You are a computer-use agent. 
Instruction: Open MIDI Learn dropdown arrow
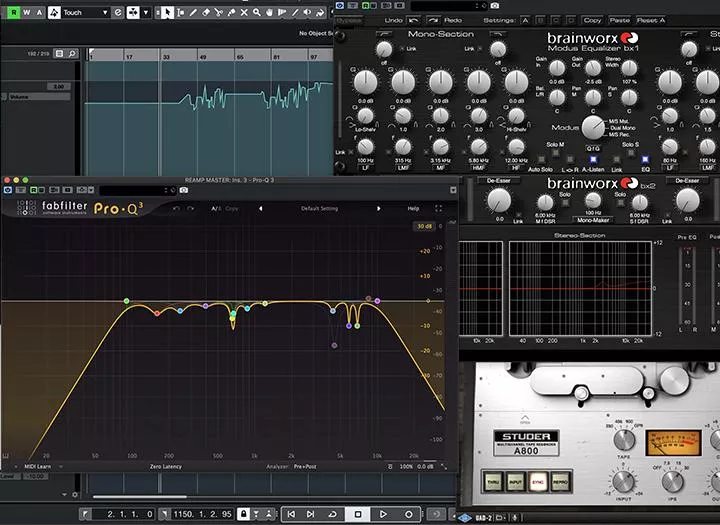61,467
